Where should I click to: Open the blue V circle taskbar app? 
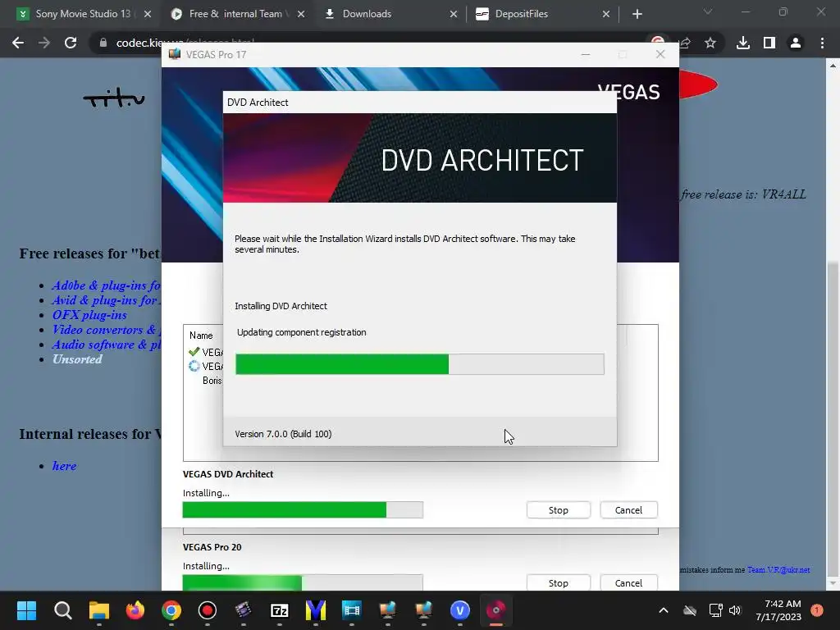tap(460, 610)
